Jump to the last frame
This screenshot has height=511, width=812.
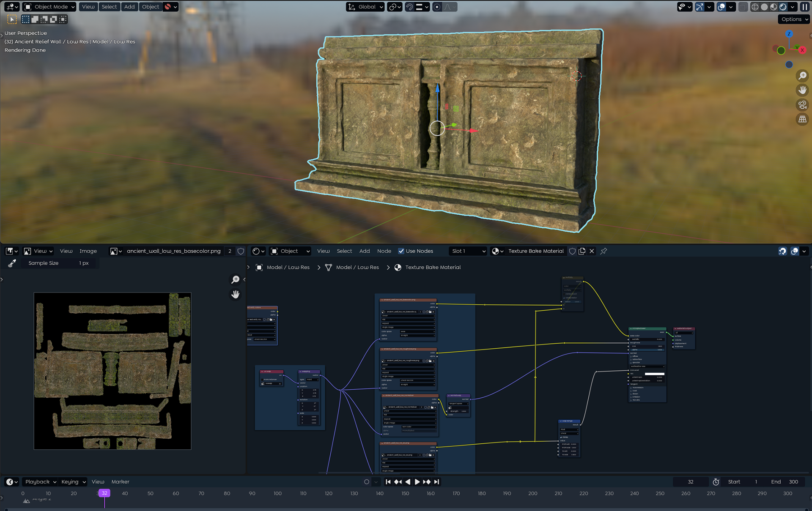(437, 482)
